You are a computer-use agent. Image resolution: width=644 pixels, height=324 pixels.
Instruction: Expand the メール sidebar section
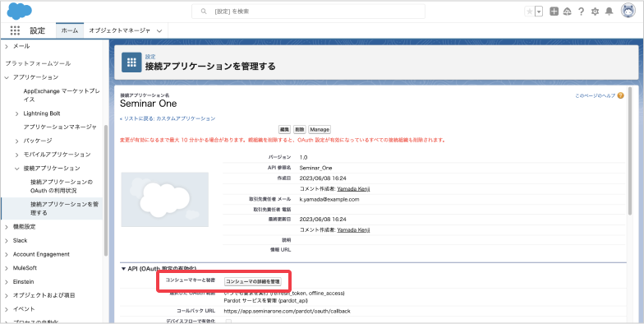(x=7, y=46)
